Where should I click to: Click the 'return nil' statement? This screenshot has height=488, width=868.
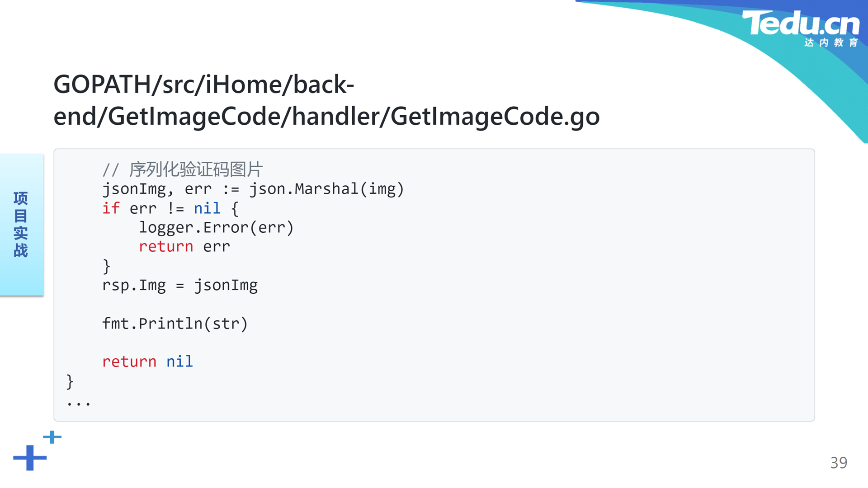click(x=147, y=361)
